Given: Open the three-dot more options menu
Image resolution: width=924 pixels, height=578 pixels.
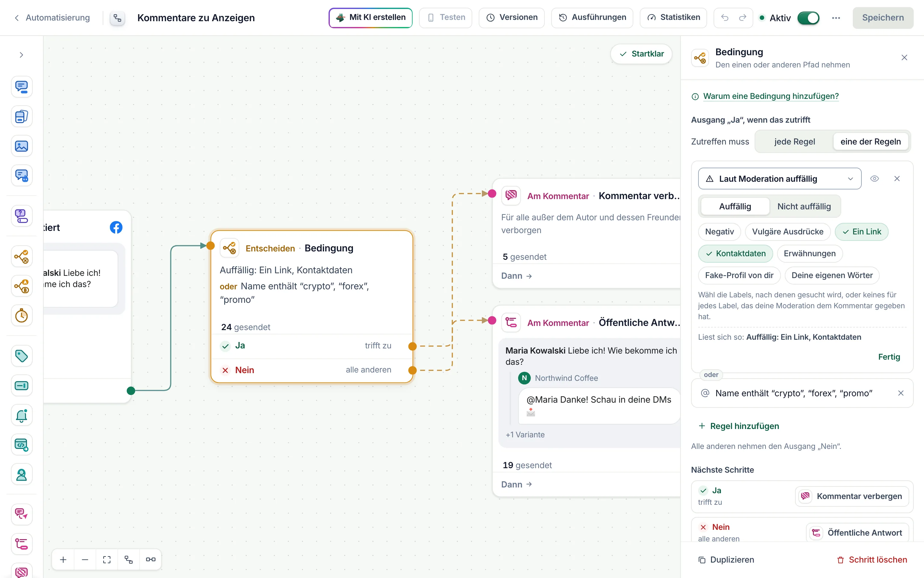Looking at the screenshot, I should 836,18.
